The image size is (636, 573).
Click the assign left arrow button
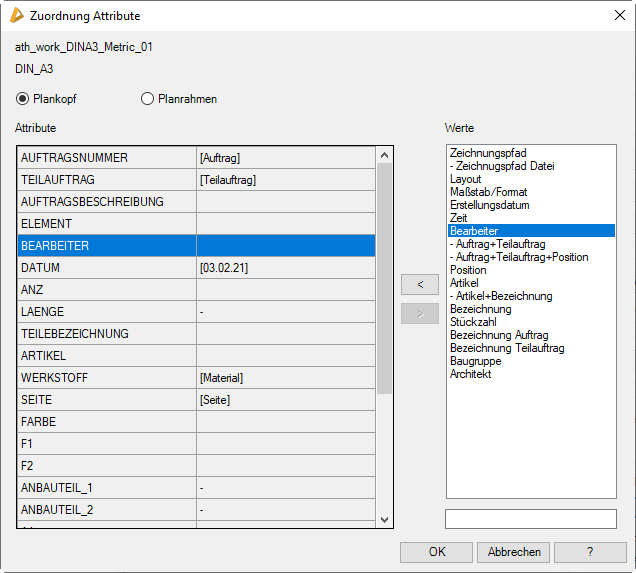click(x=420, y=285)
